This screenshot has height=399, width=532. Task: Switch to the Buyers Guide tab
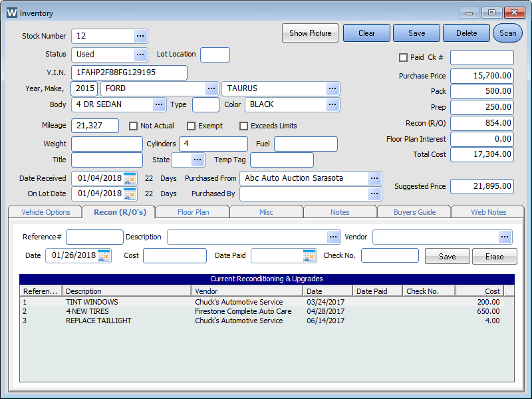click(414, 212)
